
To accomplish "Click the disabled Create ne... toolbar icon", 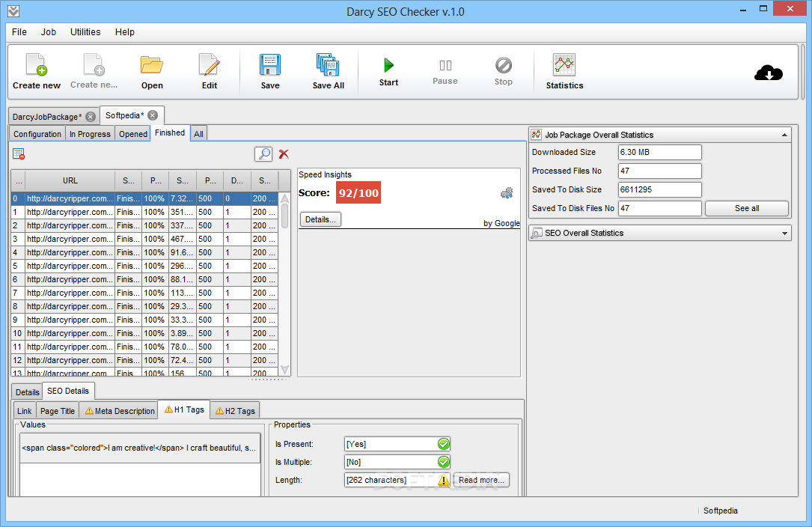I will pyautogui.click(x=94, y=65).
